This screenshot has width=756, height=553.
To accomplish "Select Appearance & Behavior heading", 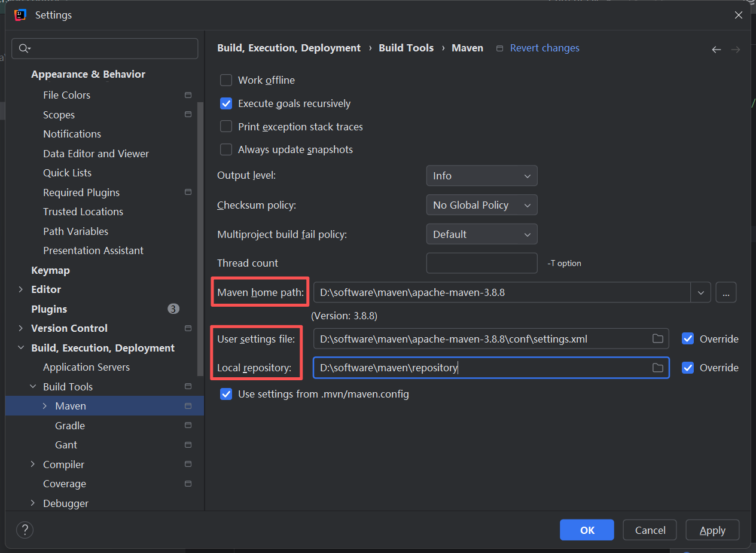I will (88, 74).
